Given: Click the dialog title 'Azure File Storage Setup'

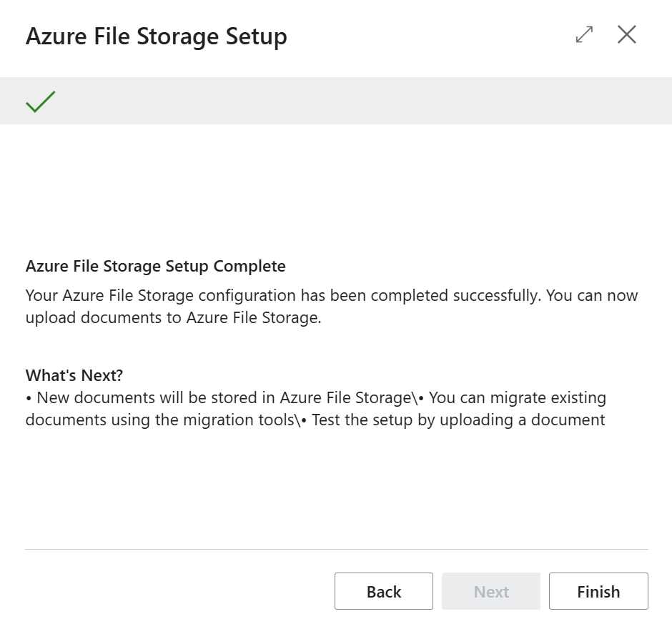Looking at the screenshot, I should coord(156,36).
